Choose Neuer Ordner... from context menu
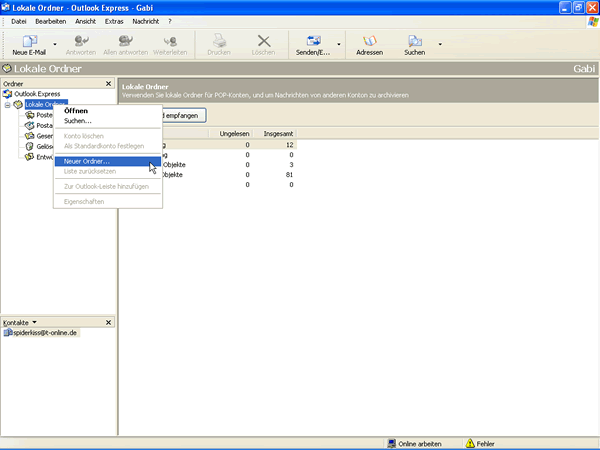Viewport: 600px width, 450px height. (x=86, y=161)
